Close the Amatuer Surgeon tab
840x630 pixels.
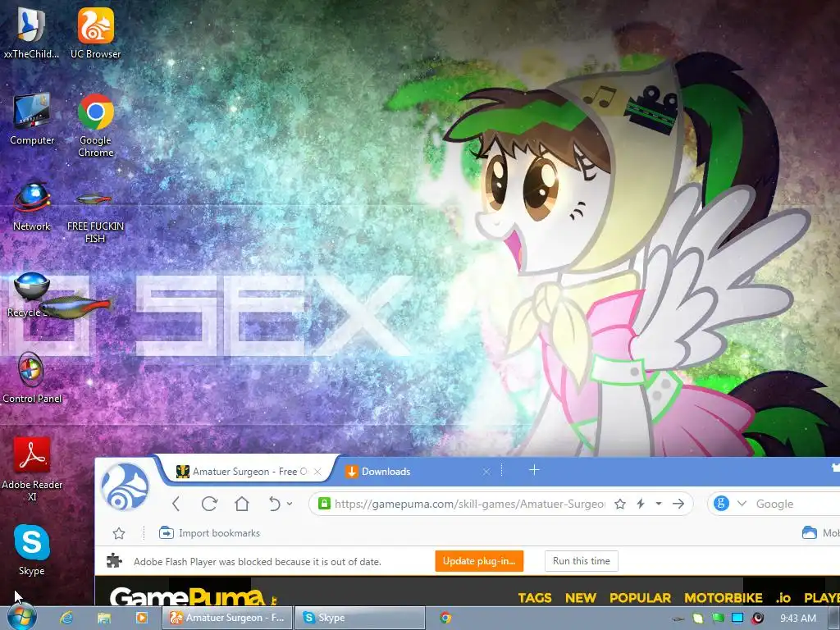(x=317, y=472)
